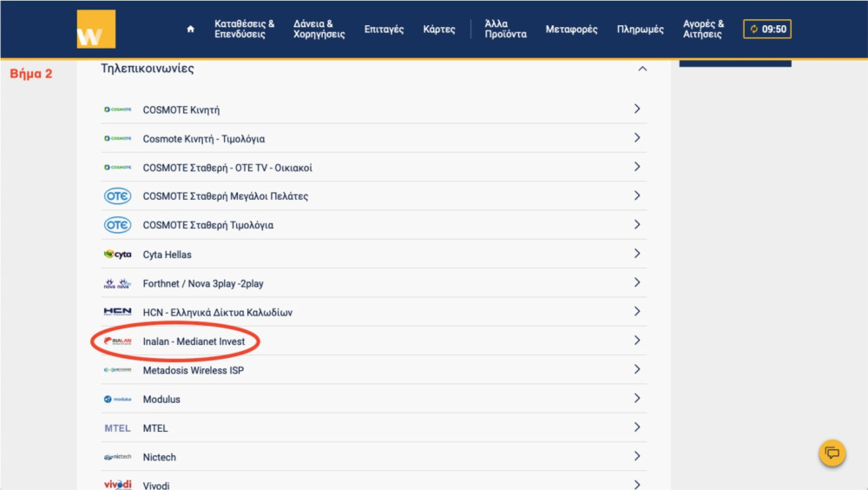Select COSMOTE Σταθερή Τιμολόγια
868x490 pixels.
click(x=208, y=225)
